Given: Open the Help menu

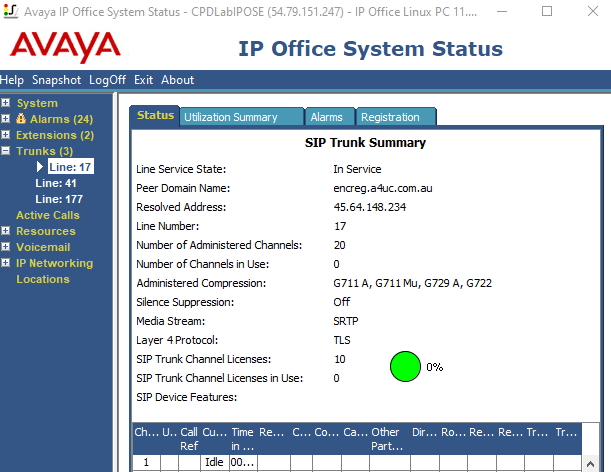Looking at the screenshot, I should 12,80.
